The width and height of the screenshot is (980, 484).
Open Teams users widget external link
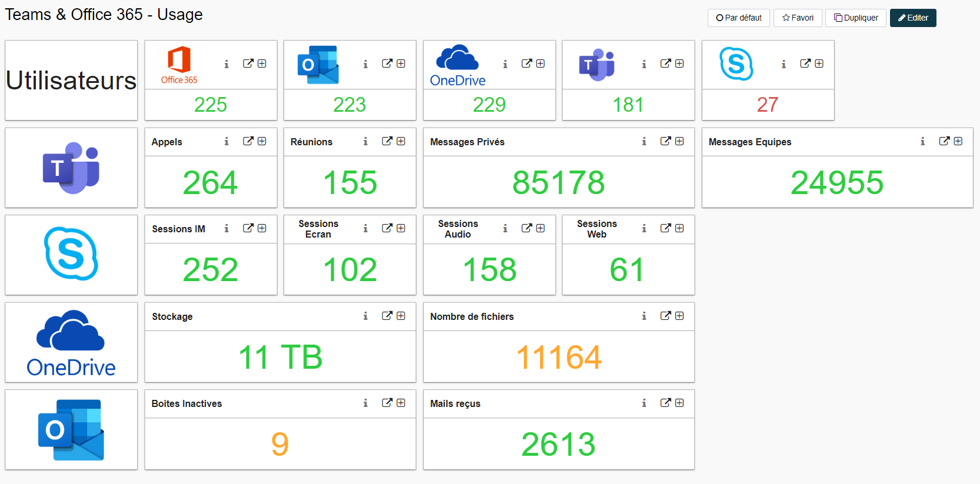666,64
